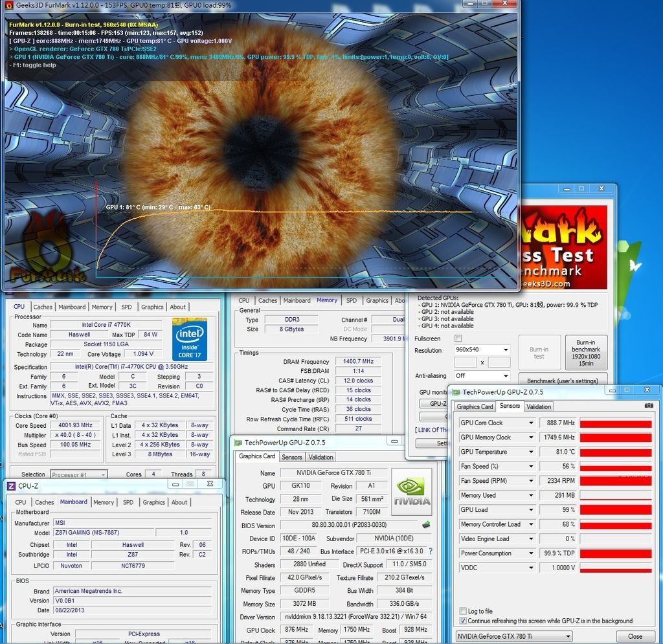
Task: Click the GPU-Z button in FurMark GPU monitoring
Action: coord(433,404)
